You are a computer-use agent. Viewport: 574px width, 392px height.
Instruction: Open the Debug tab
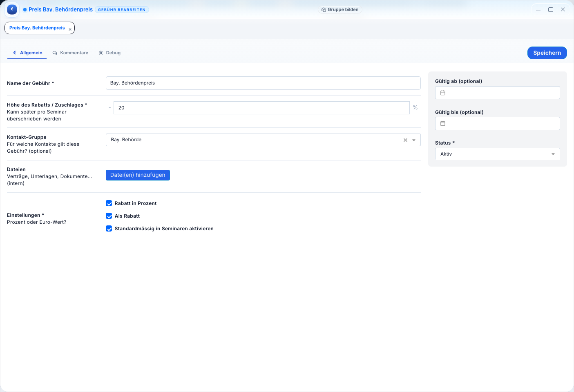tap(109, 53)
